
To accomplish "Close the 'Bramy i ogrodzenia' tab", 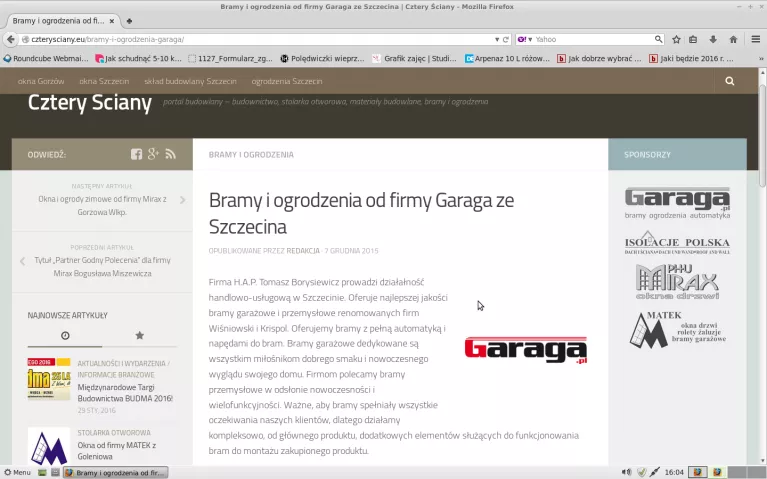I will click(112, 21).
